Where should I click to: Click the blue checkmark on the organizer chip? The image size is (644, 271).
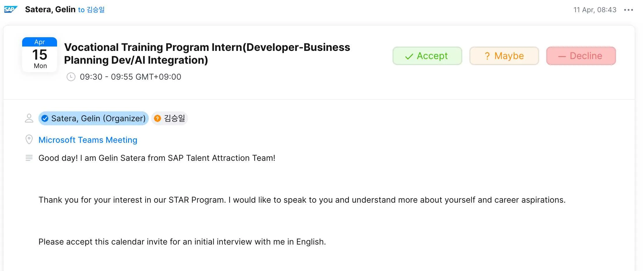pyautogui.click(x=45, y=118)
